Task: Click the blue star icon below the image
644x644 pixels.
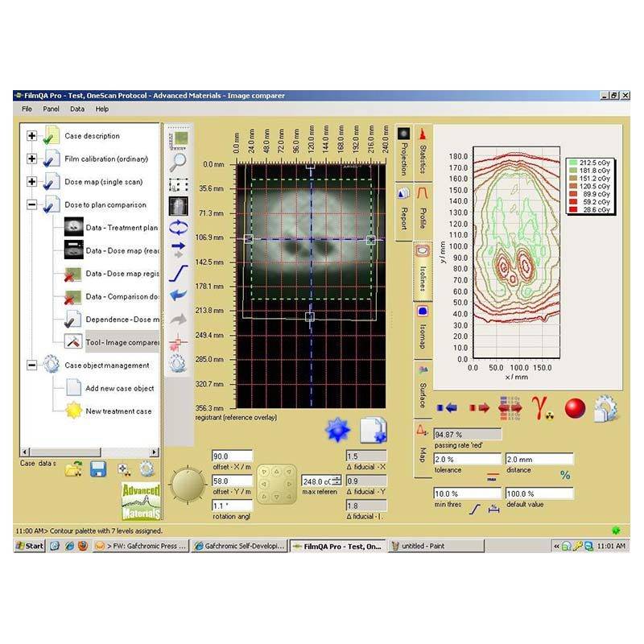Action: tap(337, 430)
